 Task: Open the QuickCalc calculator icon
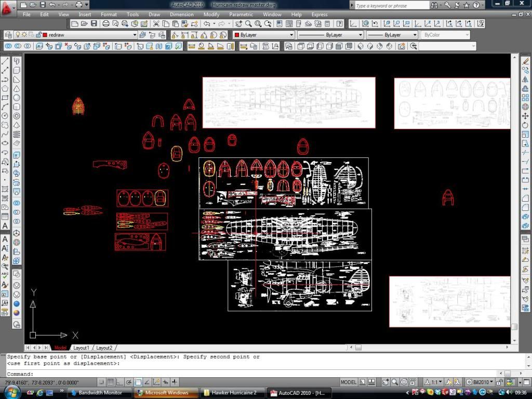(327, 24)
